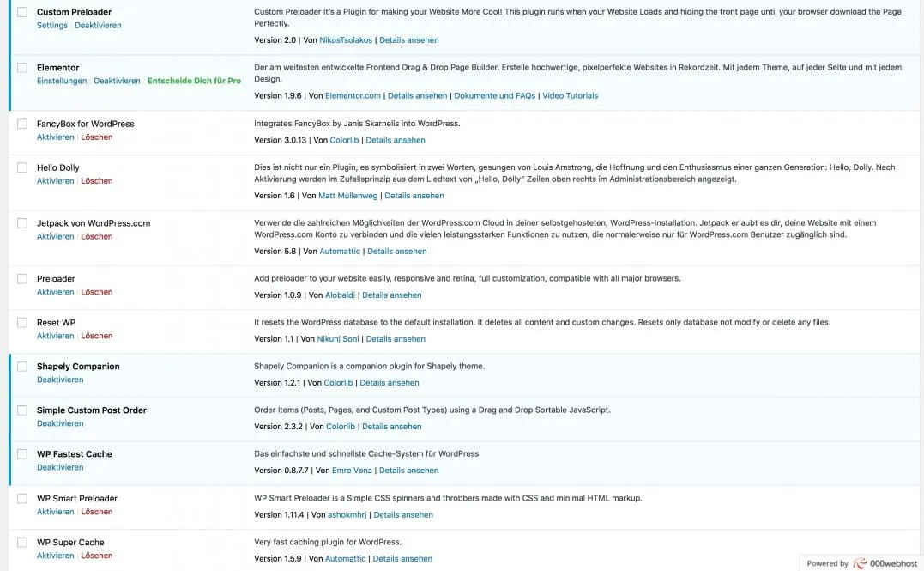
Task: Select the Shapely Companion checkbox
Action: [22, 367]
